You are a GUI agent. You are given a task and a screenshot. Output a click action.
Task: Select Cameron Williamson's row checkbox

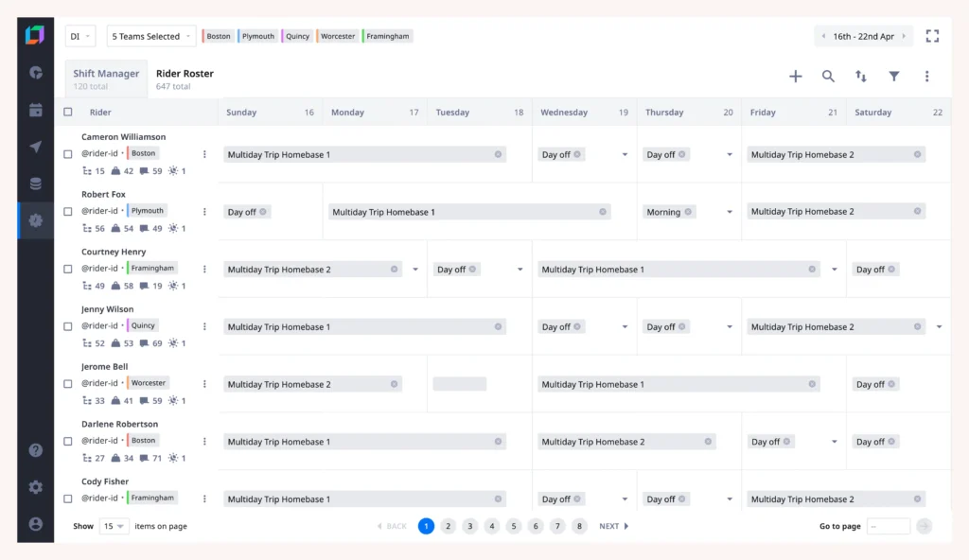click(67, 154)
